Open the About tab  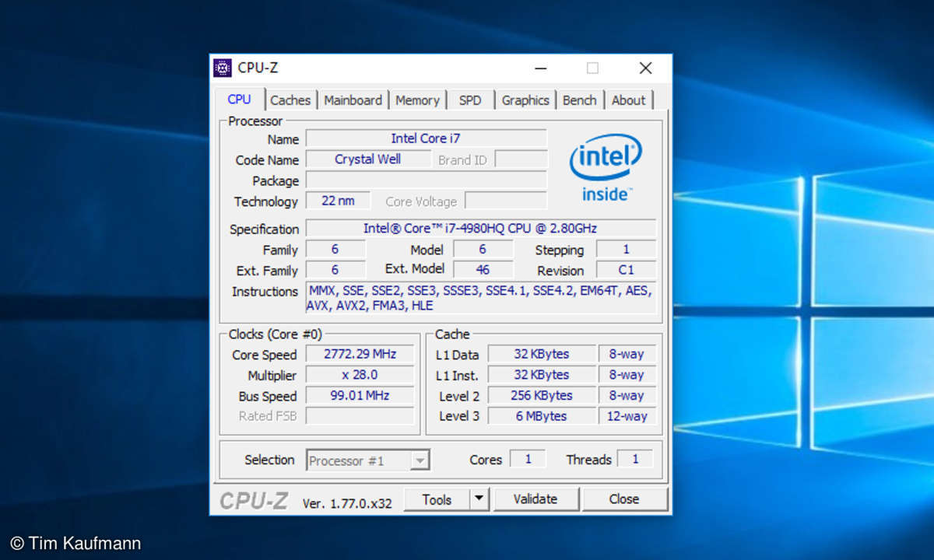[628, 100]
